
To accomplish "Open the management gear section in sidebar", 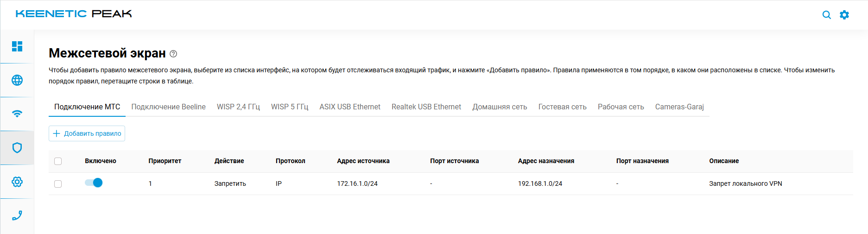I will pos(17,182).
